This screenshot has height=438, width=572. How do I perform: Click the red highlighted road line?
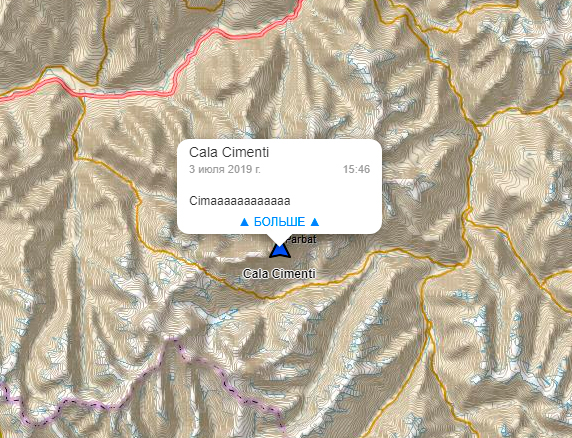124,95
